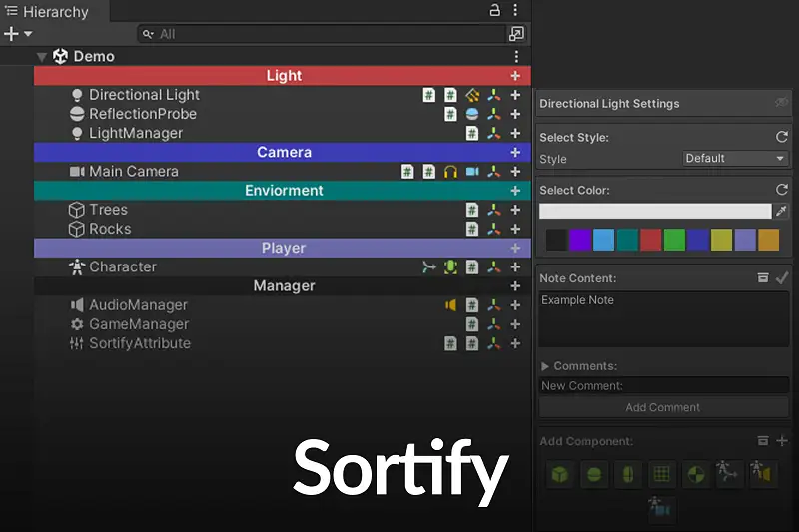Toggle the Hierarchy panel lock icon
The image size is (799, 532).
coord(494,10)
